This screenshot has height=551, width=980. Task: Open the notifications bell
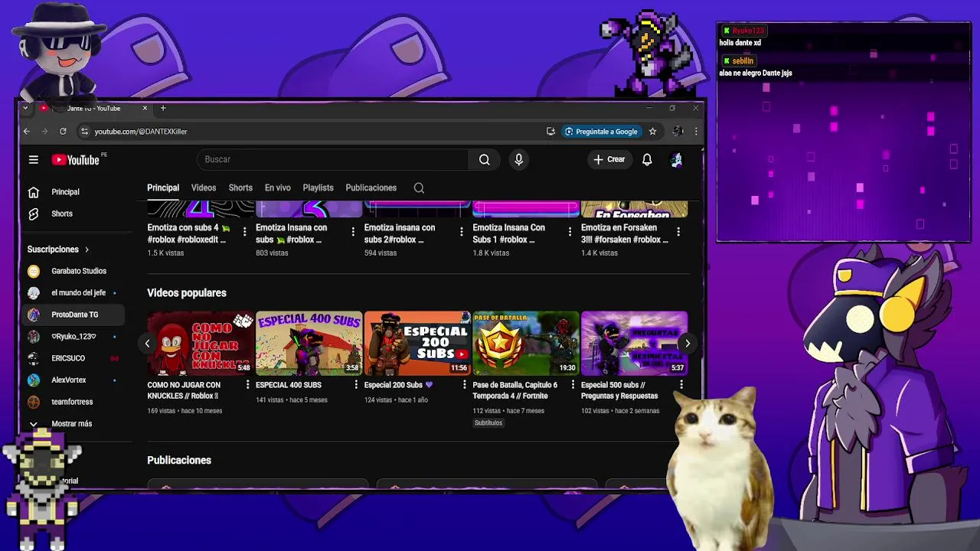point(647,159)
